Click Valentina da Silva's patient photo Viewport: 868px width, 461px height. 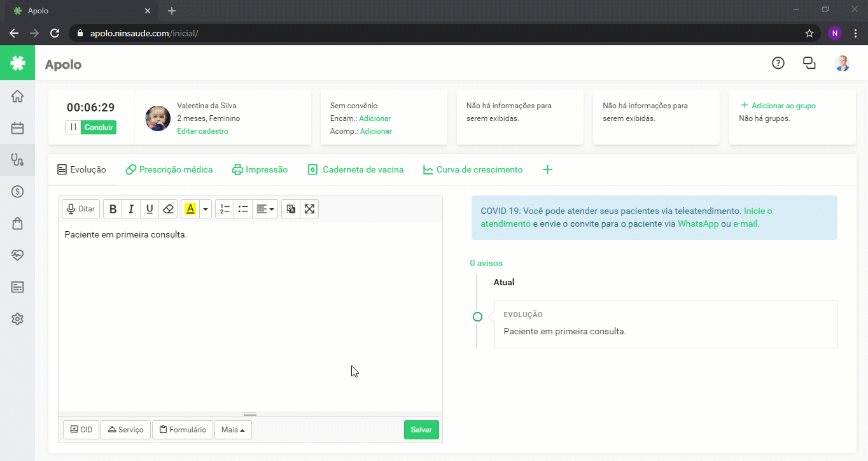tap(158, 118)
